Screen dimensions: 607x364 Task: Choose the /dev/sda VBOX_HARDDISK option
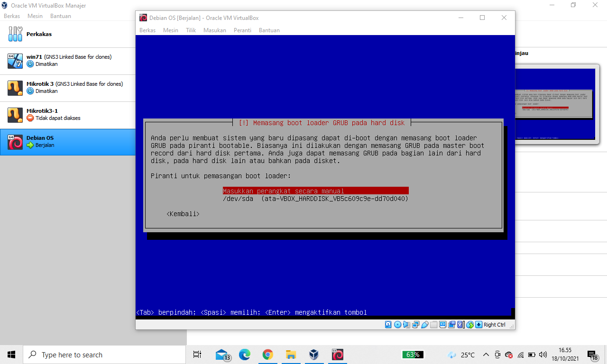316,199
